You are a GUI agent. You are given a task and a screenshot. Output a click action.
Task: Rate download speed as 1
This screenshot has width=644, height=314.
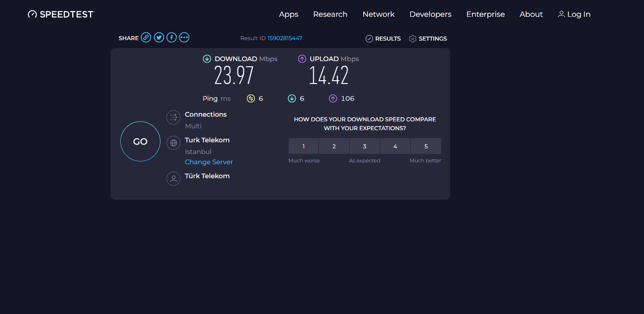304,146
